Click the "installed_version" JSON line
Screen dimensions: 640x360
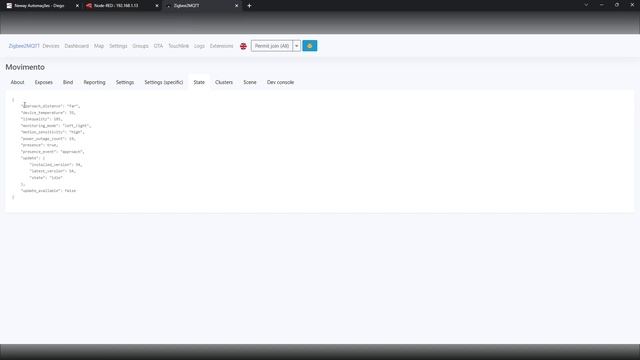click(x=56, y=165)
